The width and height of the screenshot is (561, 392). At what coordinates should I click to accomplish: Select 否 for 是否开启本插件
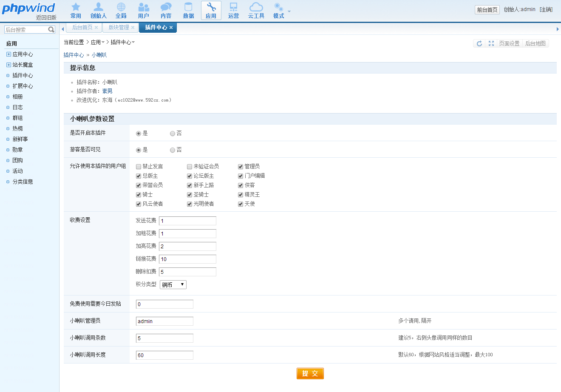[x=173, y=134]
